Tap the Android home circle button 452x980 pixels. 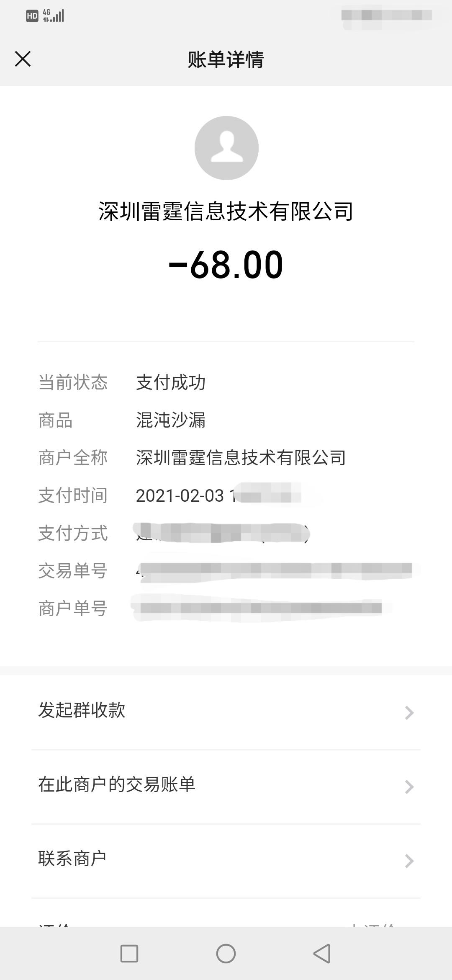pos(226,954)
